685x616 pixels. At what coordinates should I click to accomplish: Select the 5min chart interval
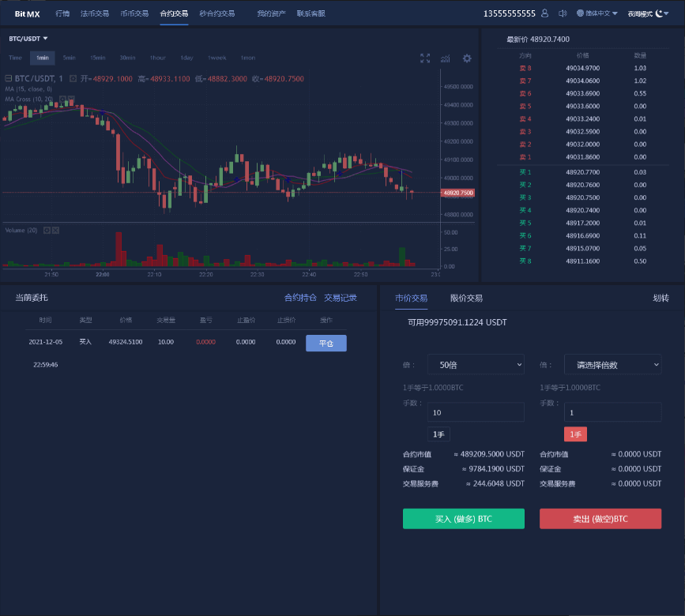coord(70,58)
